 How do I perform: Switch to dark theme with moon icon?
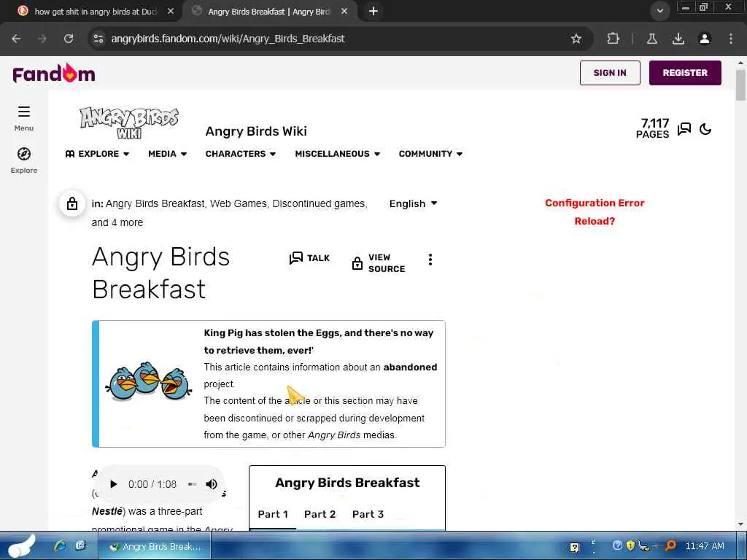tap(705, 128)
